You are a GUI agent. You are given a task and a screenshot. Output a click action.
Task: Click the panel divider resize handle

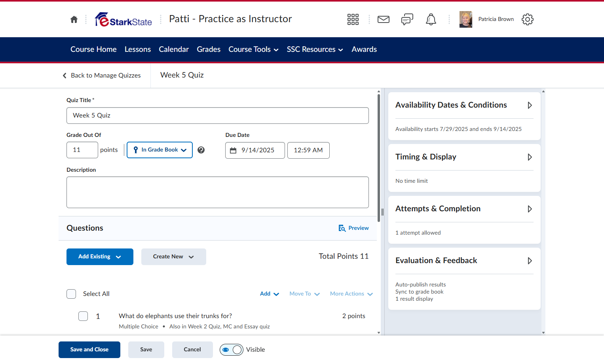point(382,212)
